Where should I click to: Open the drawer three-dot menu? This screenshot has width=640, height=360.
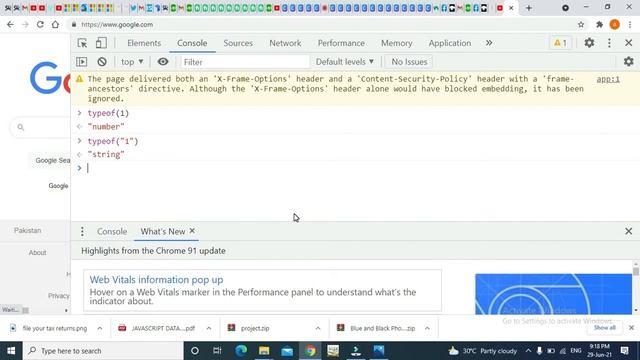(x=82, y=231)
